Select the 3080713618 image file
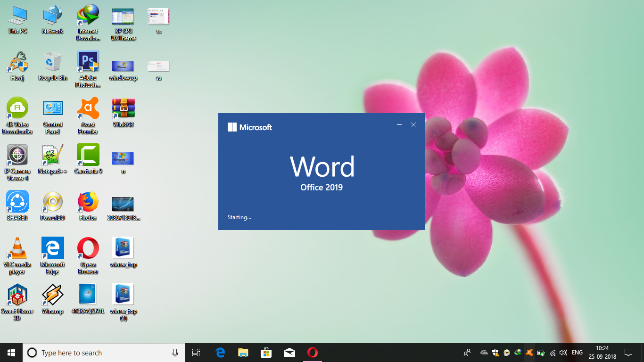This screenshot has width=644, height=362. [124, 208]
